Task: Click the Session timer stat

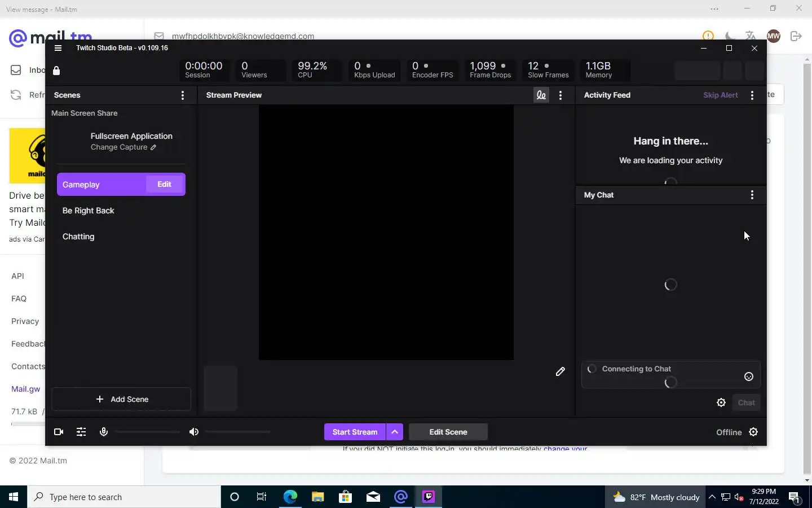Action: tap(204, 70)
